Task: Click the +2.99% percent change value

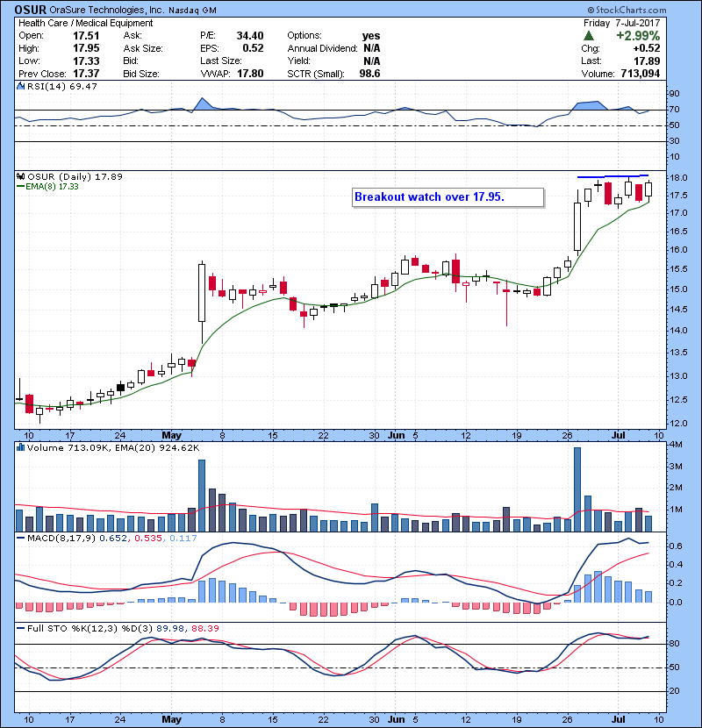Action: point(638,36)
